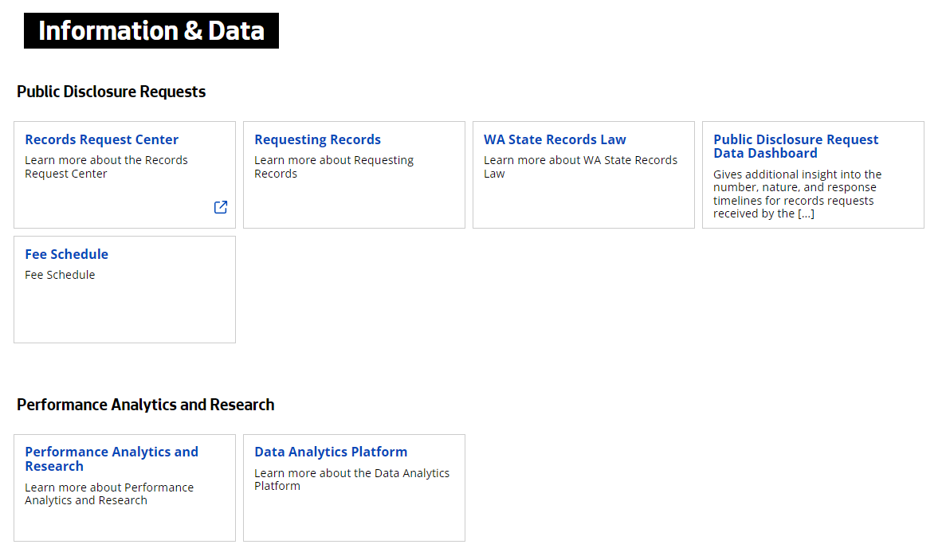Go to the WA State Records Law title link
The image size is (946, 560).
555,139
